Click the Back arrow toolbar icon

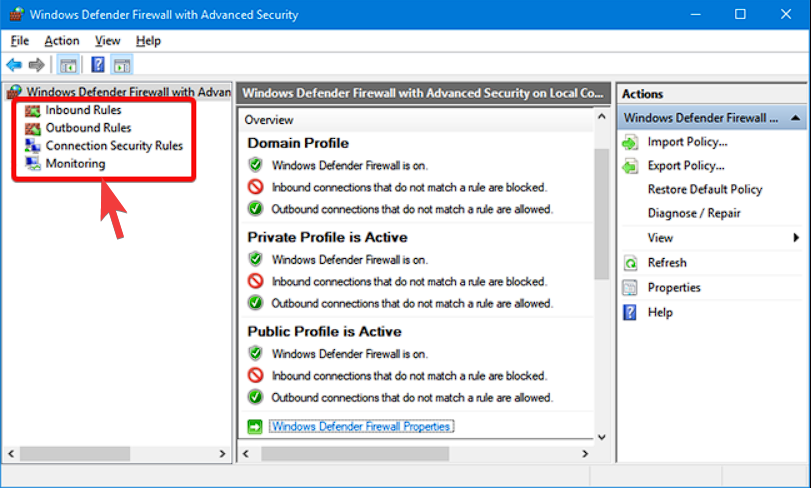coord(14,65)
